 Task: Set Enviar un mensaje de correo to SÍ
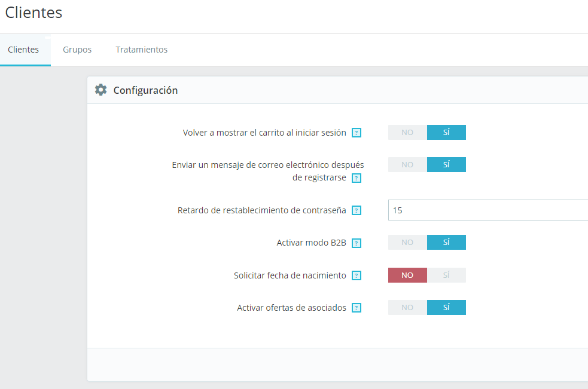click(x=446, y=164)
